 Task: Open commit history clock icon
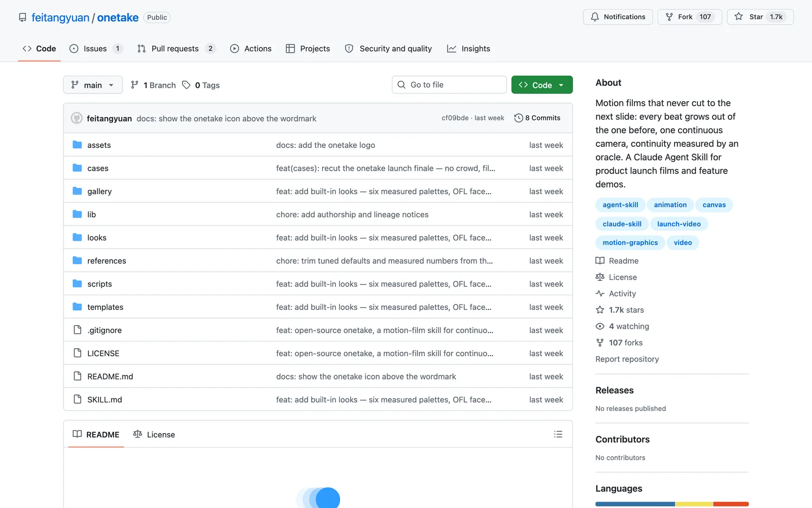click(518, 118)
